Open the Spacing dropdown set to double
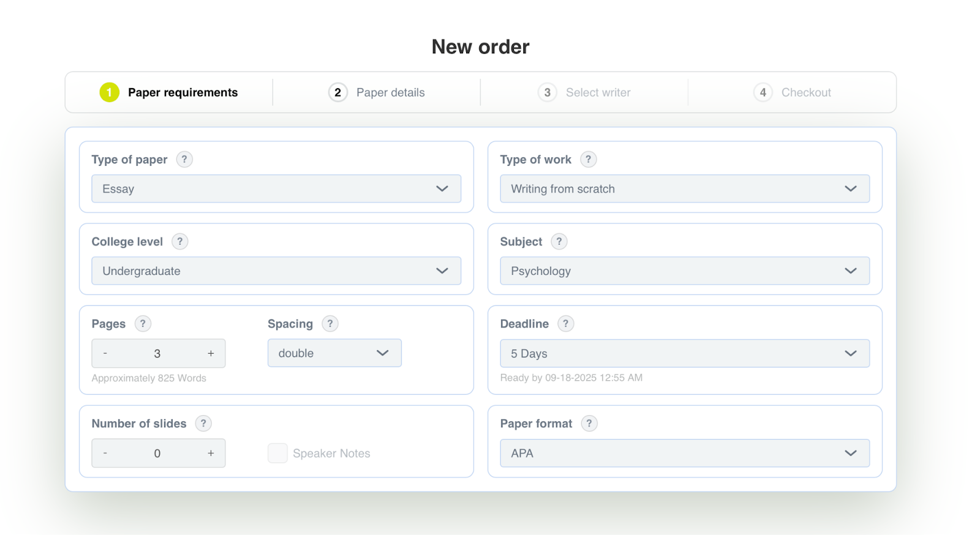The height and width of the screenshot is (535, 980). [334, 353]
